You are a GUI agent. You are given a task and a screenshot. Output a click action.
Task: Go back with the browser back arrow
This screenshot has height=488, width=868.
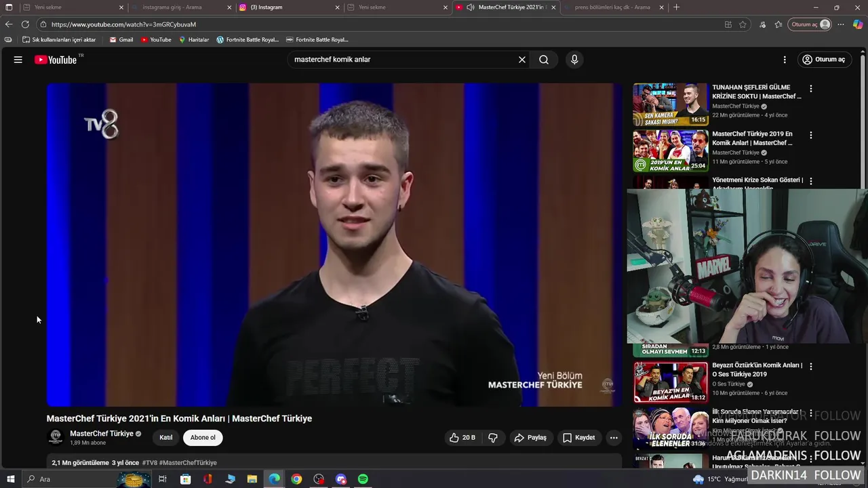pyautogui.click(x=9, y=24)
